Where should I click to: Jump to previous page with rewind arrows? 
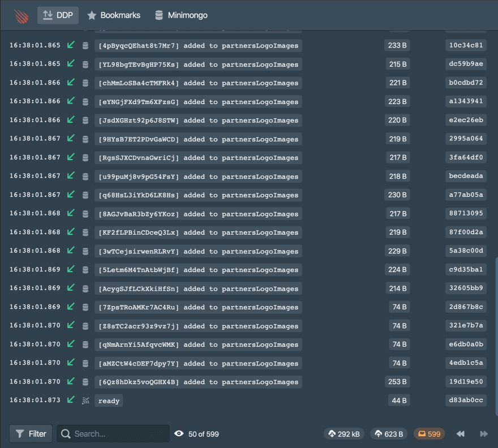[x=461, y=434]
